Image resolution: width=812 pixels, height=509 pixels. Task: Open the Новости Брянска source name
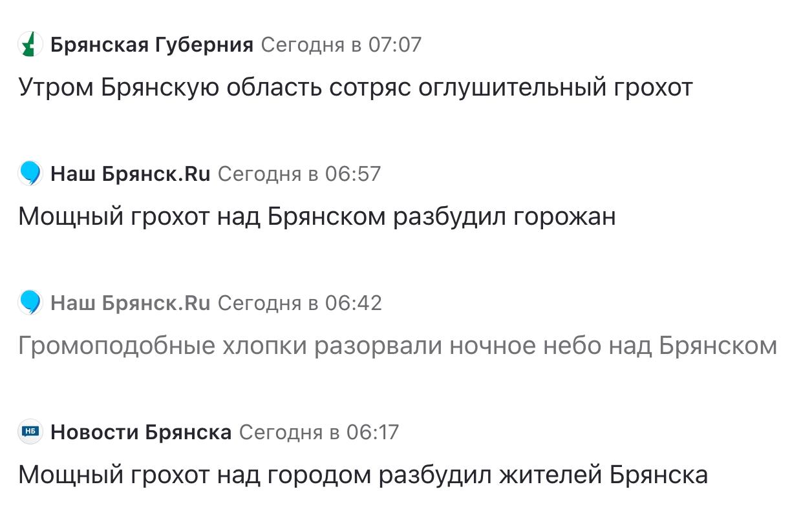tap(141, 432)
